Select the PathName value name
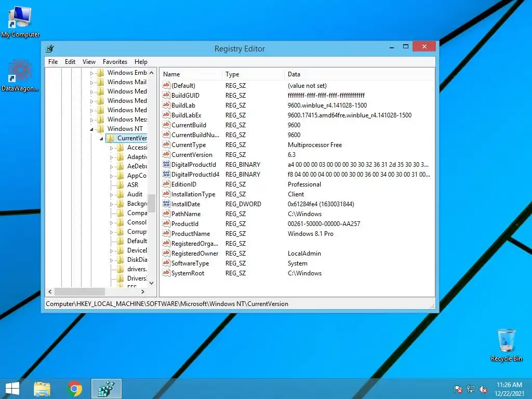 pyautogui.click(x=186, y=214)
